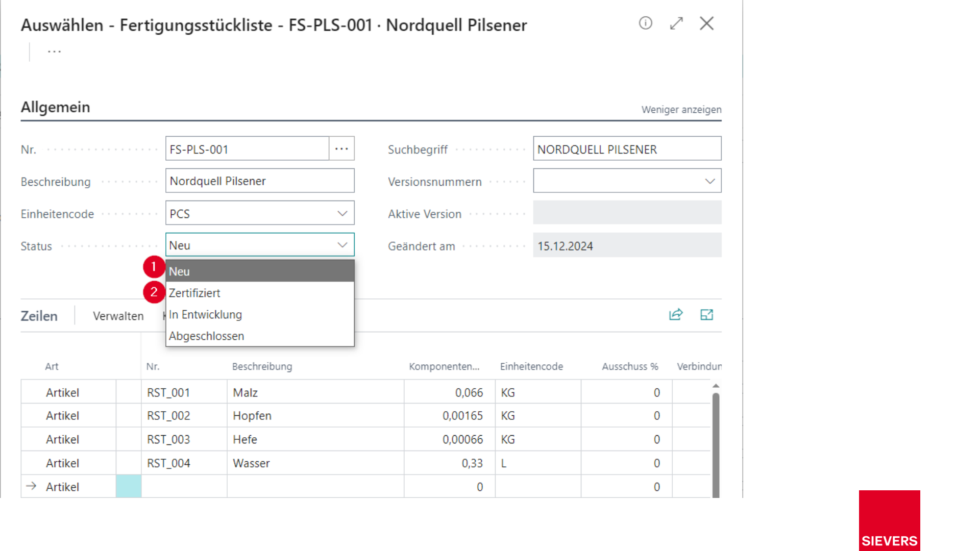This screenshot has height=551, width=980.
Task: Click the highlighted cell in the new row
Action: (129, 486)
